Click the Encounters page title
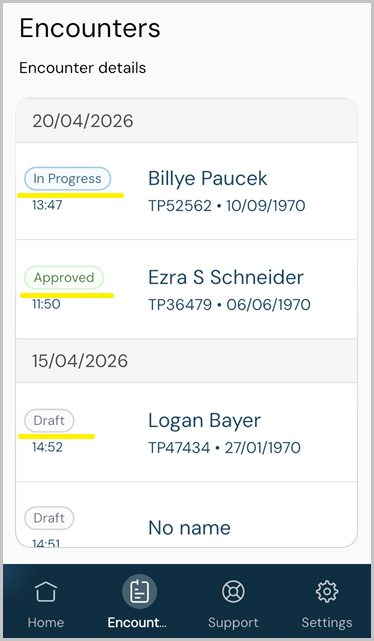374x641 pixels. (x=90, y=28)
